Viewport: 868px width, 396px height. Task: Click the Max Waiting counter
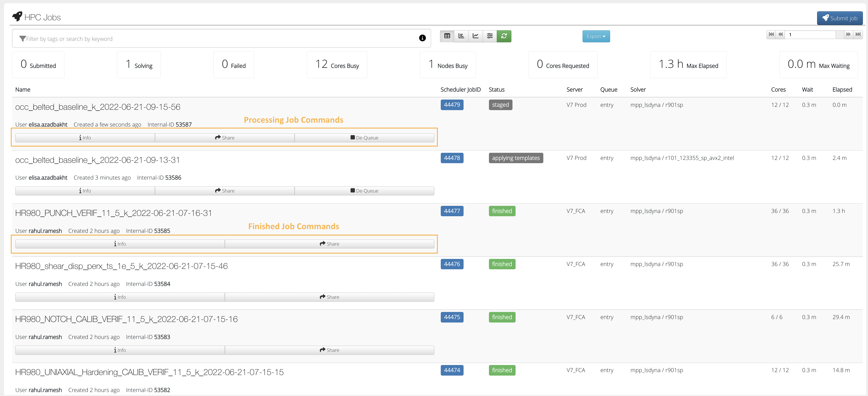819,65
